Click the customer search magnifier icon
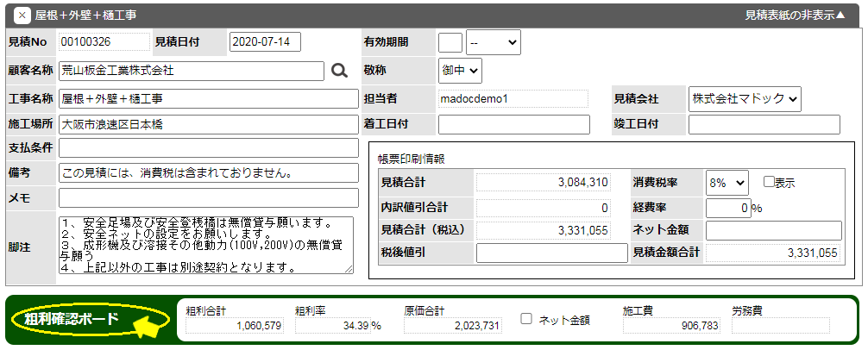The width and height of the screenshot is (868, 350). pyautogui.click(x=339, y=71)
